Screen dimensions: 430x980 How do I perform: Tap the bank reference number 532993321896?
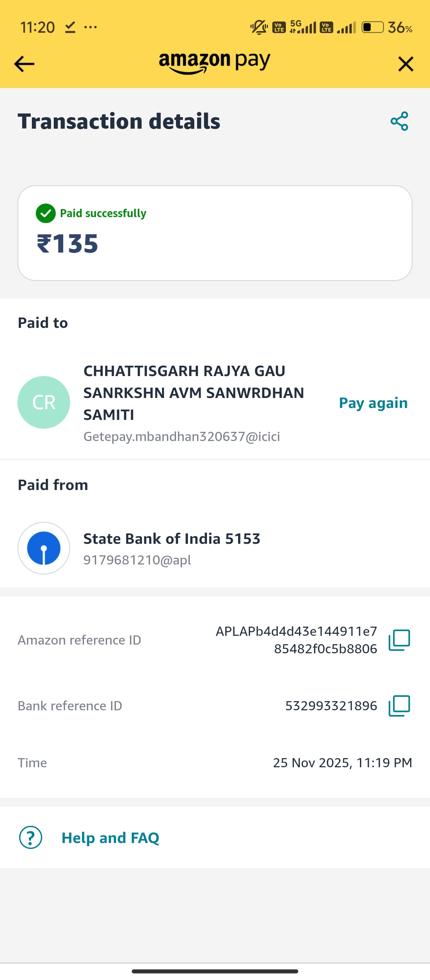coord(331,706)
